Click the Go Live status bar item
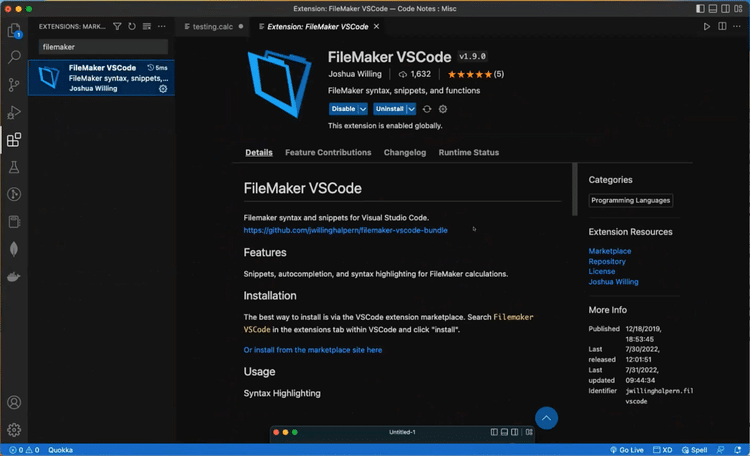Viewport: 750px width, 456px height. tap(627, 450)
